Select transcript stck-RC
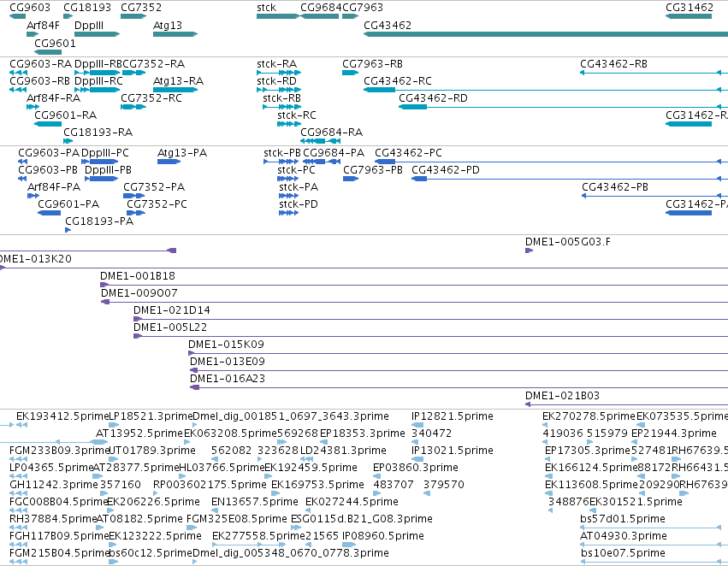The width and height of the screenshot is (728, 566). click(289, 124)
